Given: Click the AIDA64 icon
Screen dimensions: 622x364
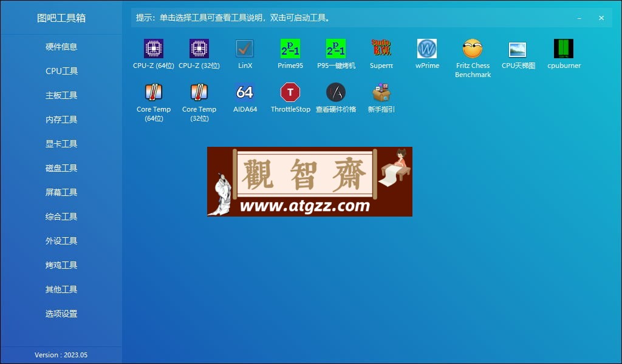Looking at the screenshot, I should click(x=245, y=92).
